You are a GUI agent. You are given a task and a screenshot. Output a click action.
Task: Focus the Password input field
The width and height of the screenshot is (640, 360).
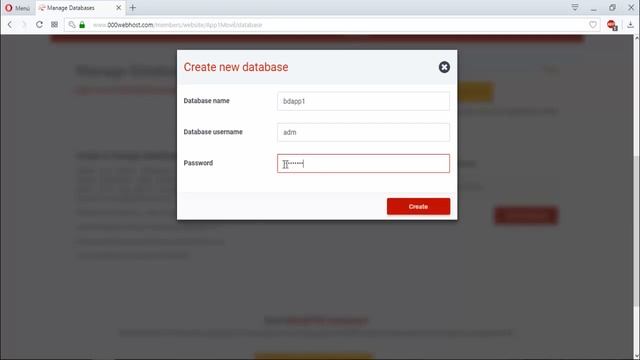click(x=363, y=163)
